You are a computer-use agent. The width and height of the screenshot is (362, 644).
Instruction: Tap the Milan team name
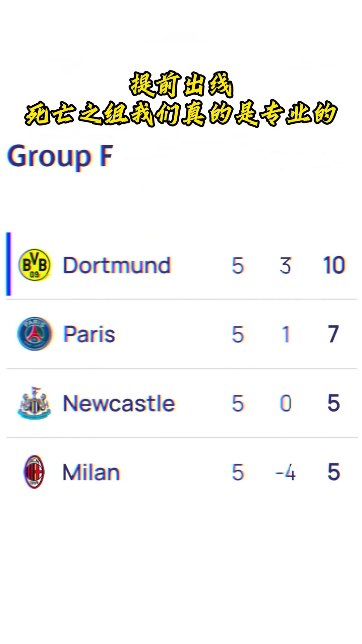pyautogui.click(x=91, y=472)
